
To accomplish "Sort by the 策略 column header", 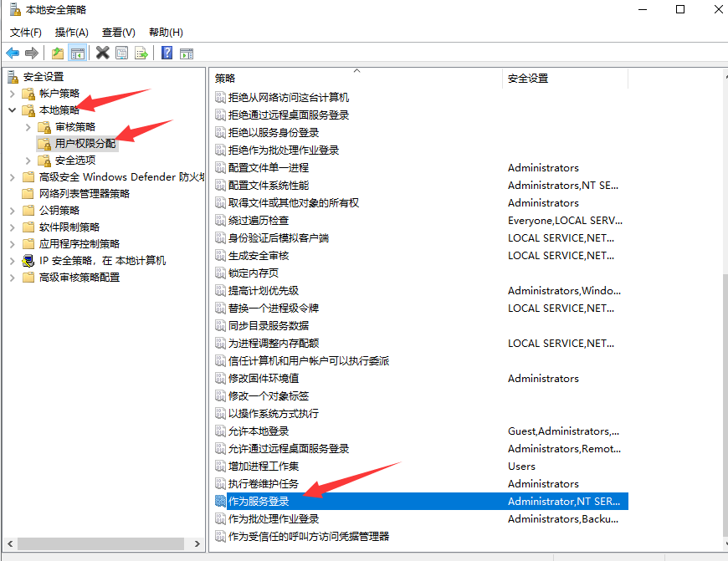I will [356, 79].
